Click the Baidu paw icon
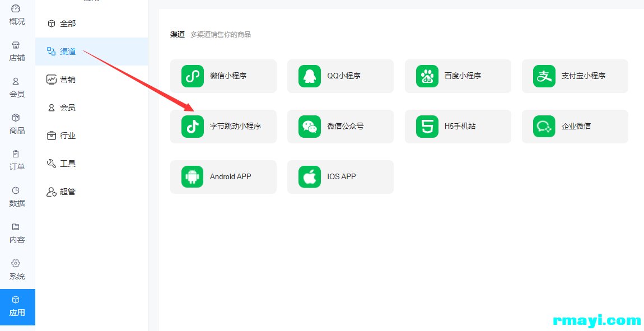This screenshot has height=331, width=644. click(427, 76)
